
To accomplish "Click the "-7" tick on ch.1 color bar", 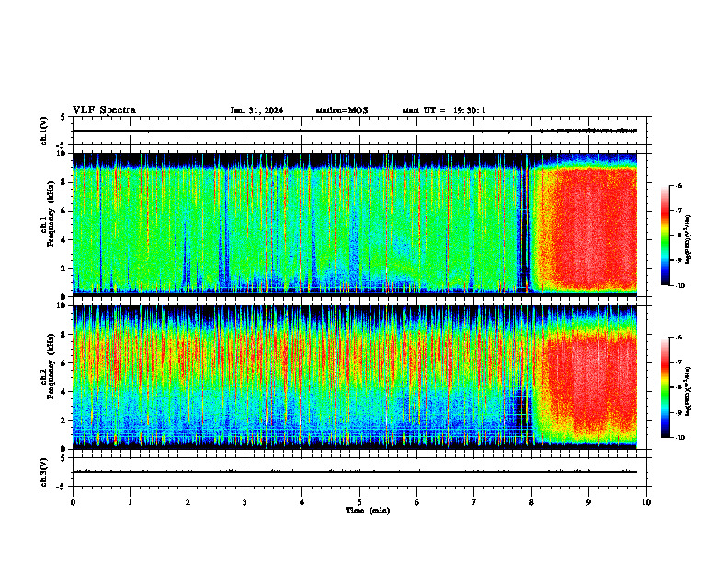I will coord(677,211).
